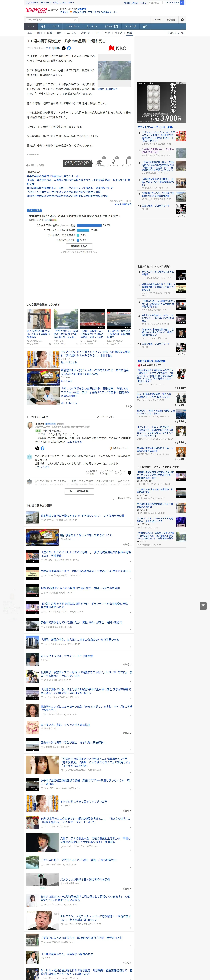
Task: Open the ランキング navigation tab
Action: coord(130,27)
